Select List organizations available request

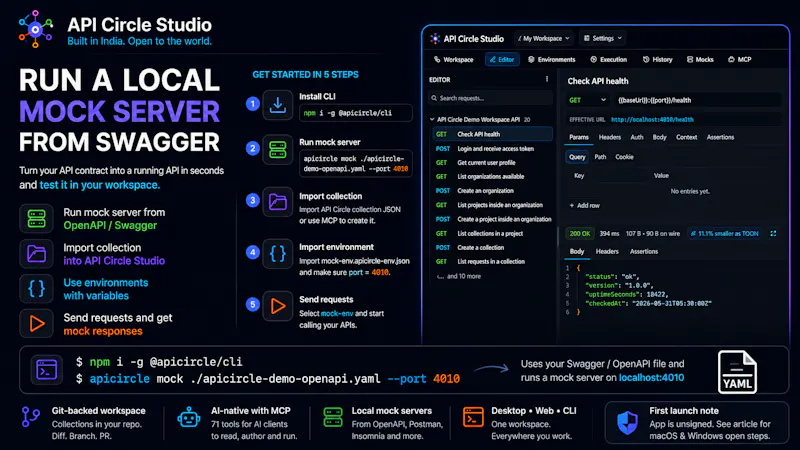492,177
